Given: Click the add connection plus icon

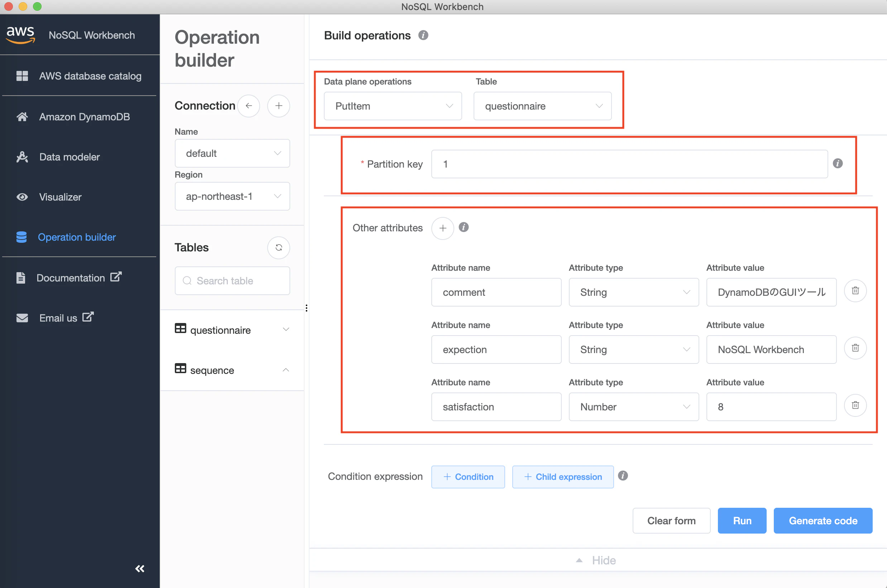Looking at the screenshot, I should [278, 106].
